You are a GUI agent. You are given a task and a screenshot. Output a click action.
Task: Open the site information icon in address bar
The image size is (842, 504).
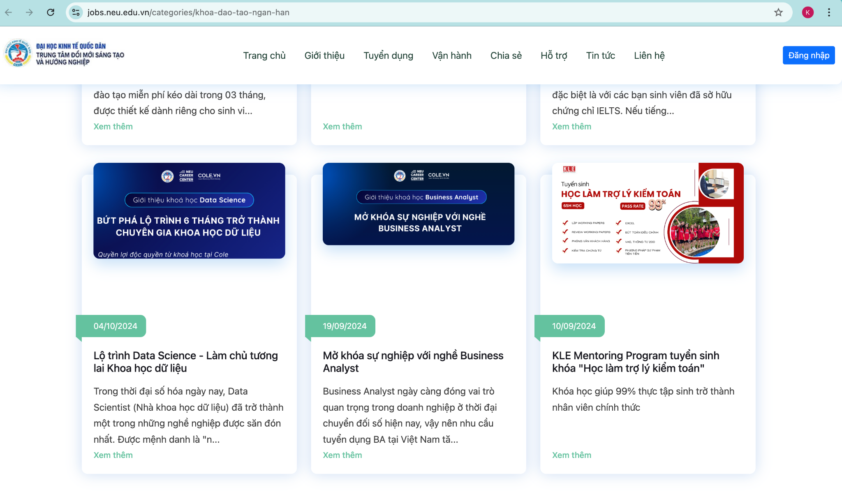pyautogui.click(x=76, y=12)
